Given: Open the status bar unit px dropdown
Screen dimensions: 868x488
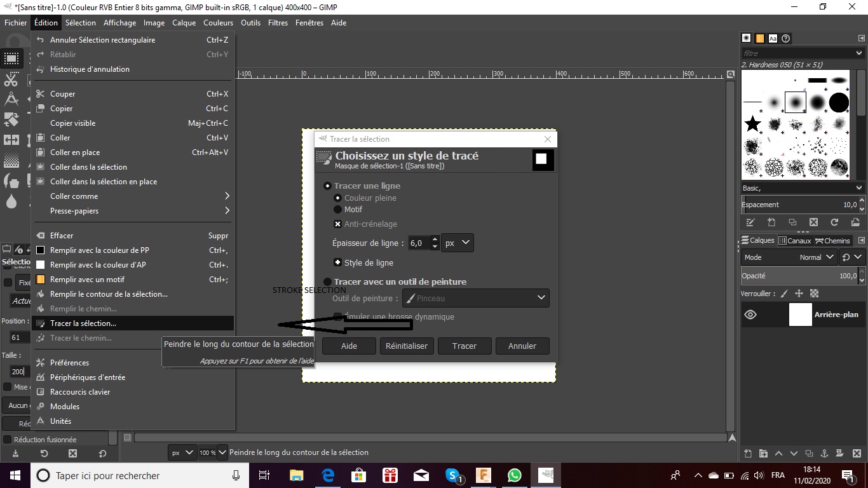Looking at the screenshot, I should tap(182, 452).
